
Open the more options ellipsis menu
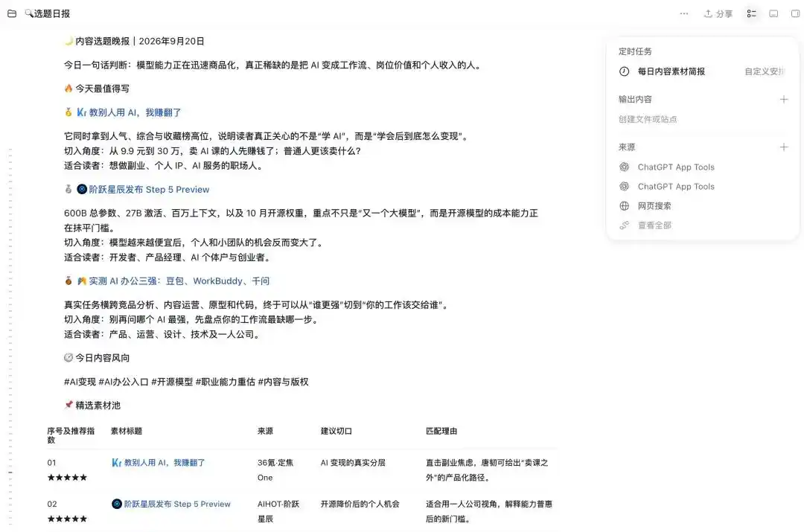point(684,14)
